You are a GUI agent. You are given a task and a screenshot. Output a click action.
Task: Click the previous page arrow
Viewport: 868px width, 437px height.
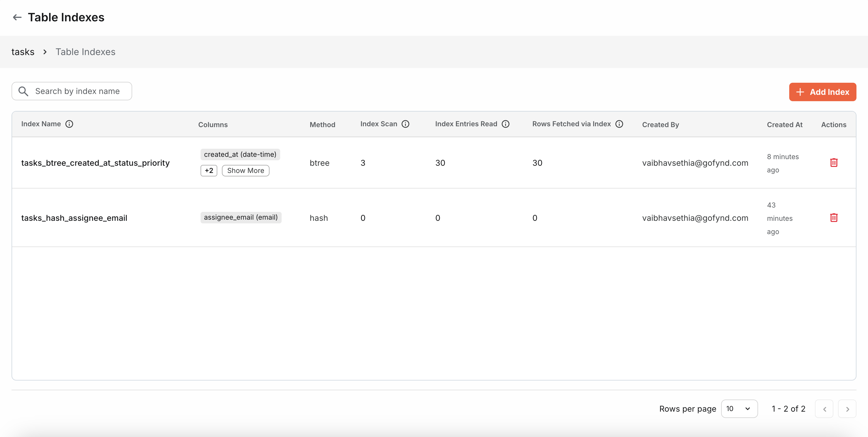824,409
